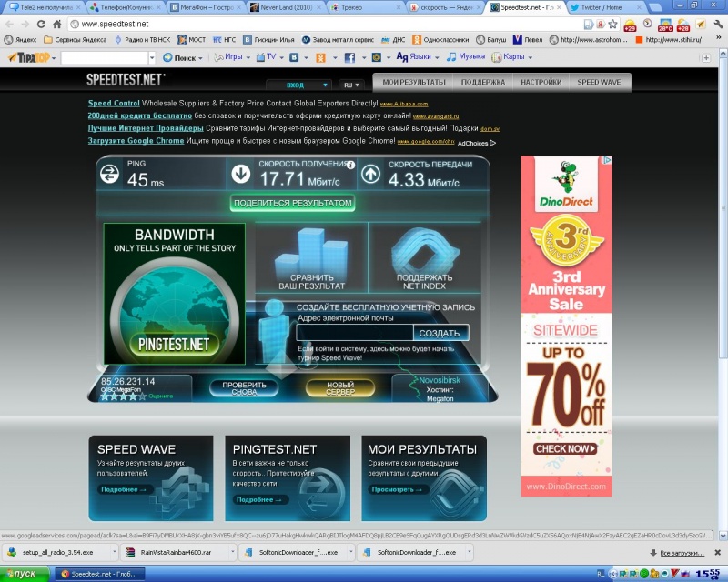The height and width of the screenshot is (582, 728).
Task: Expand the TV dropdown in the toolbar
Action: coord(281,57)
